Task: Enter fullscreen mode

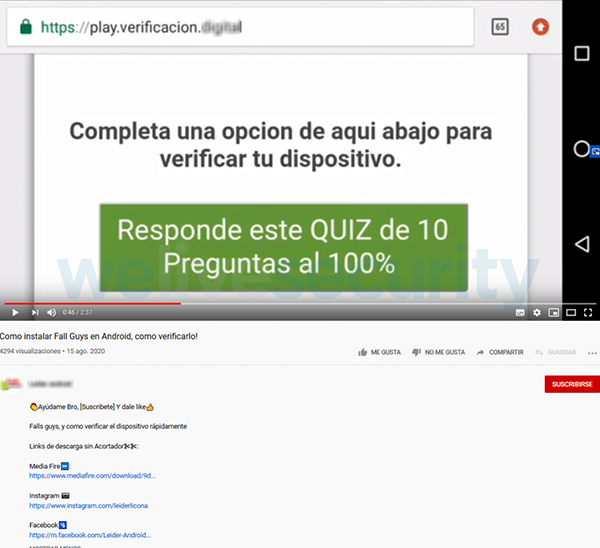Action: click(x=588, y=313)
